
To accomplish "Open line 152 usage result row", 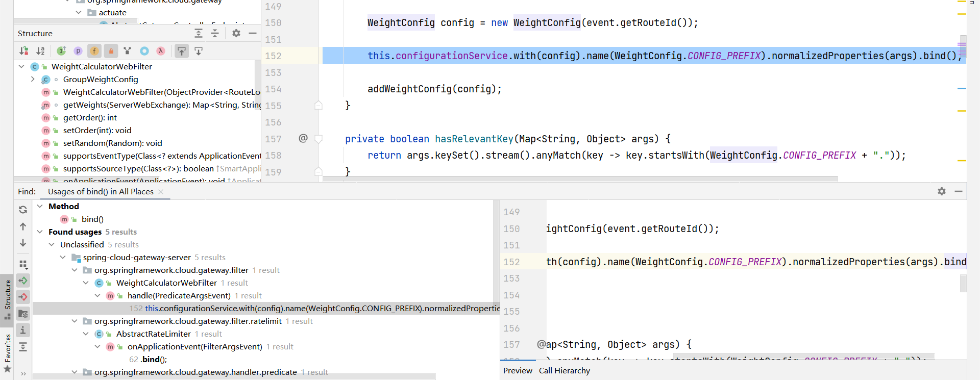I will point(266,308).
